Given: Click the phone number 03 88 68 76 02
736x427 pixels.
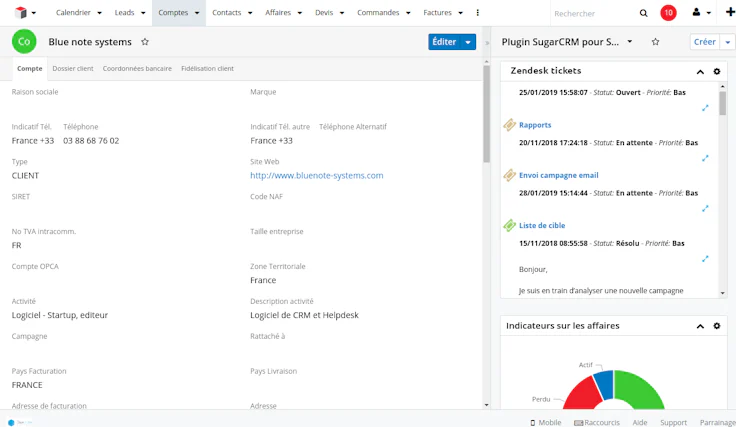Looking at the screenshot, I should click(91, 141).
